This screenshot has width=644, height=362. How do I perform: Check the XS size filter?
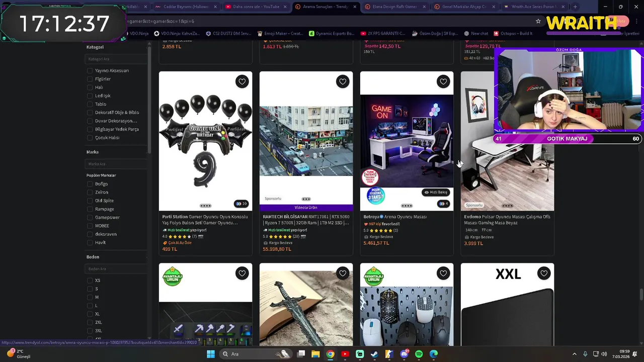90,281
